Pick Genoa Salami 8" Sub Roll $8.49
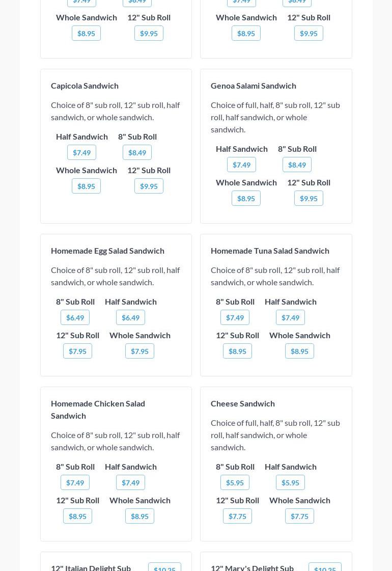The height and width of the screenshot is (571, 392). pyautogui.click(x=297, y=165)
